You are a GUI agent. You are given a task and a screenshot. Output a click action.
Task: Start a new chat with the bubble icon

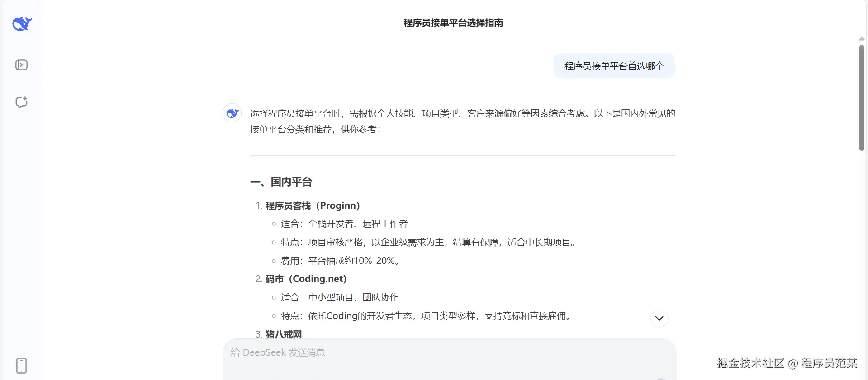[21, 102]
